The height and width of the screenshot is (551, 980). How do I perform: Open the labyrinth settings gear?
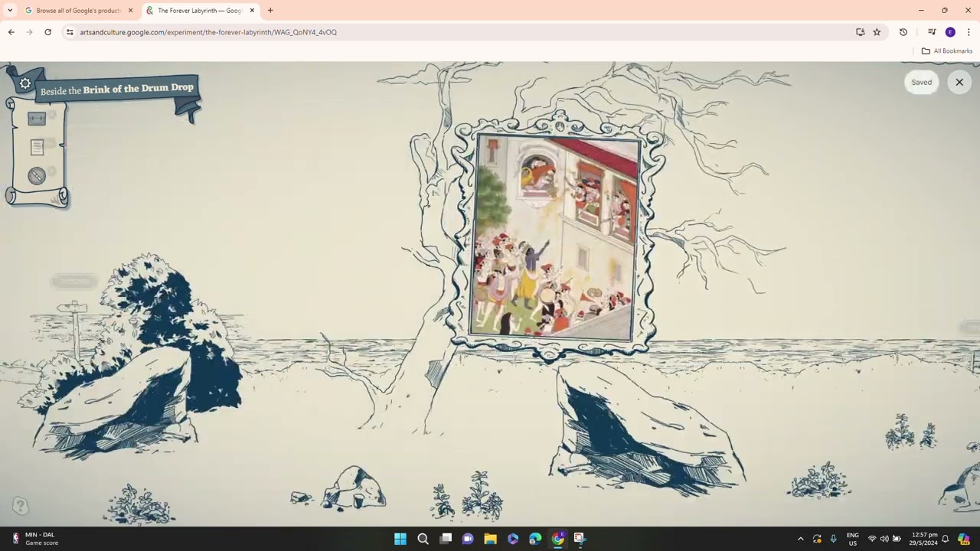pyautogui.click(x=24, y=84)
